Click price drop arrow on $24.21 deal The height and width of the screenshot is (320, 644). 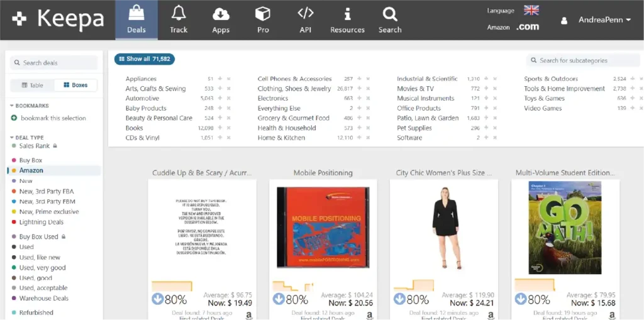pos(399,299)
